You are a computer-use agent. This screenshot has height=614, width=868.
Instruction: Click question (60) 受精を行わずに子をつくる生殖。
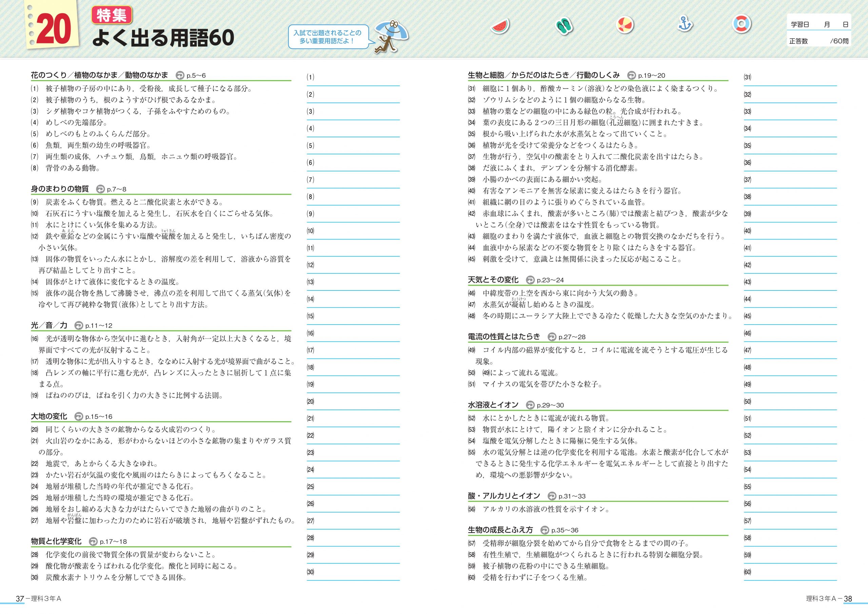pyautogui.click(x=529, y=578)
